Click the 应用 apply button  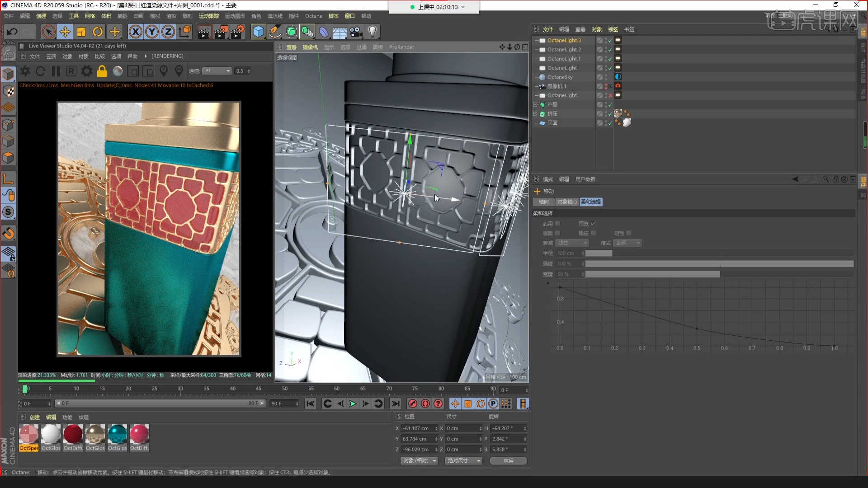[508, 461]
